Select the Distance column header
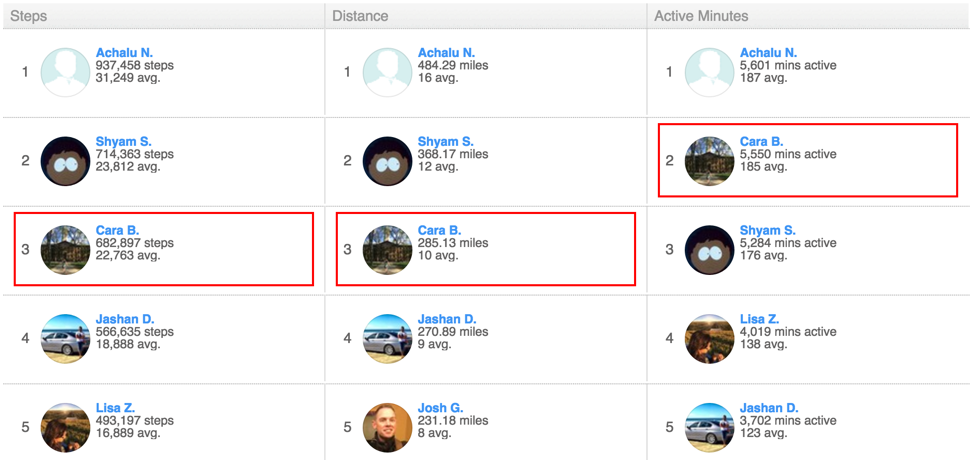 point(360,16)
